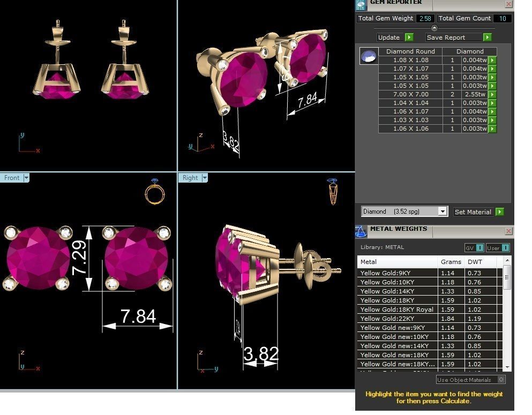Click the Front viewport label tab
This screenshot has height=415, width=532.
[12, 178]
